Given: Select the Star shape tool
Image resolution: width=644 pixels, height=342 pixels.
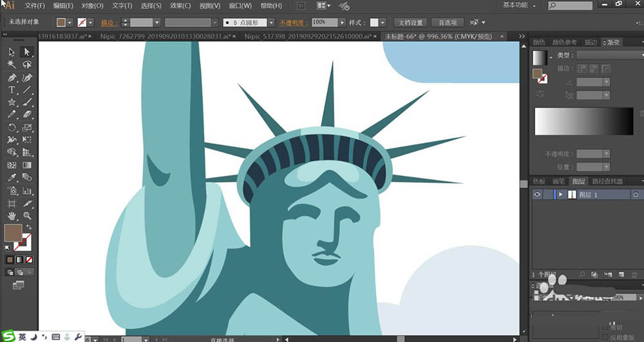Looking at the screenshot, I should pos(12,102).
